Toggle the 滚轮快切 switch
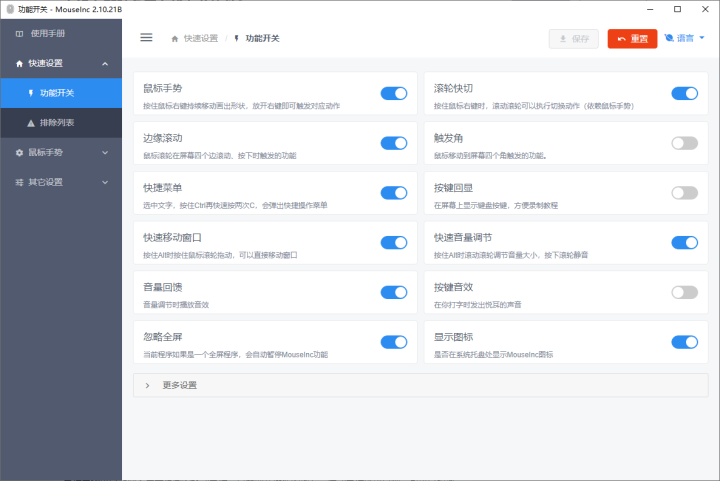Image resolution: width=720 pixels, height=481 pixels. pyautogui.click(x=684, y=94)
